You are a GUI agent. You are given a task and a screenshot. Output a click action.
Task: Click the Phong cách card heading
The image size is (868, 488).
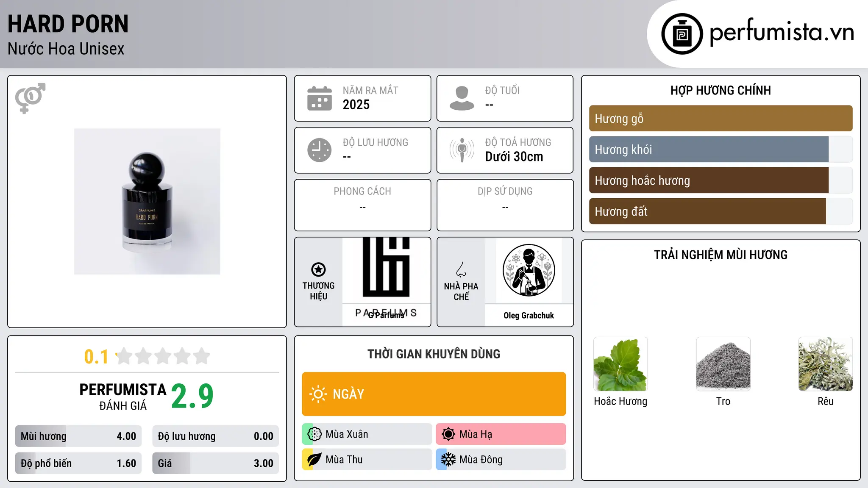coord(362,191)
